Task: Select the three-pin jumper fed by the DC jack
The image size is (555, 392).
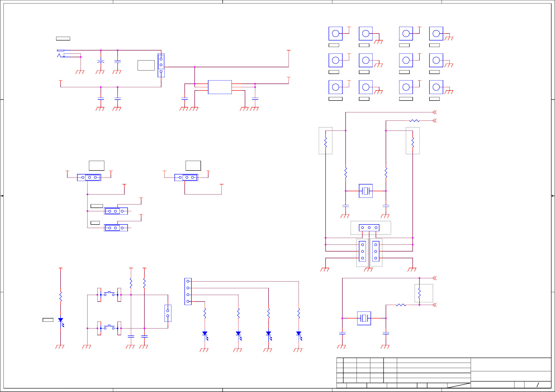Action: [161, 65]
